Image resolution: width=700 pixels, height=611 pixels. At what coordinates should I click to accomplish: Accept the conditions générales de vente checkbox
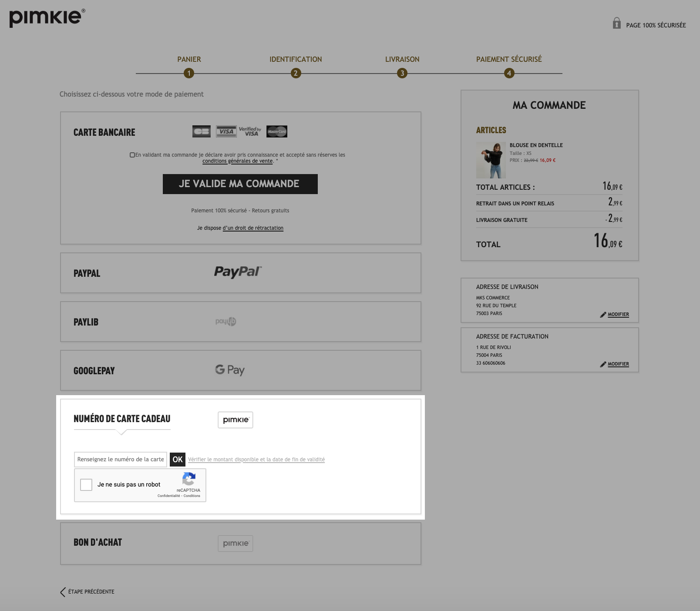click(132, 155)
